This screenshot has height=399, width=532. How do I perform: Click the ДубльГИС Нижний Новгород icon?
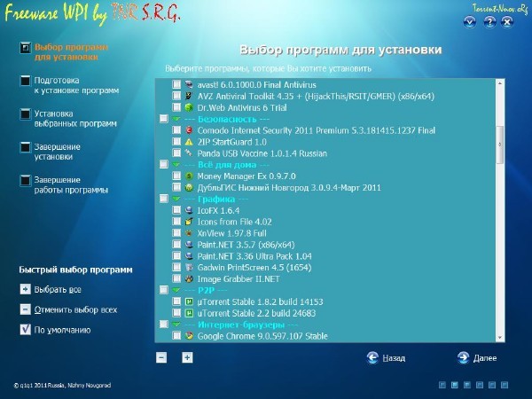tap(189, 188)
